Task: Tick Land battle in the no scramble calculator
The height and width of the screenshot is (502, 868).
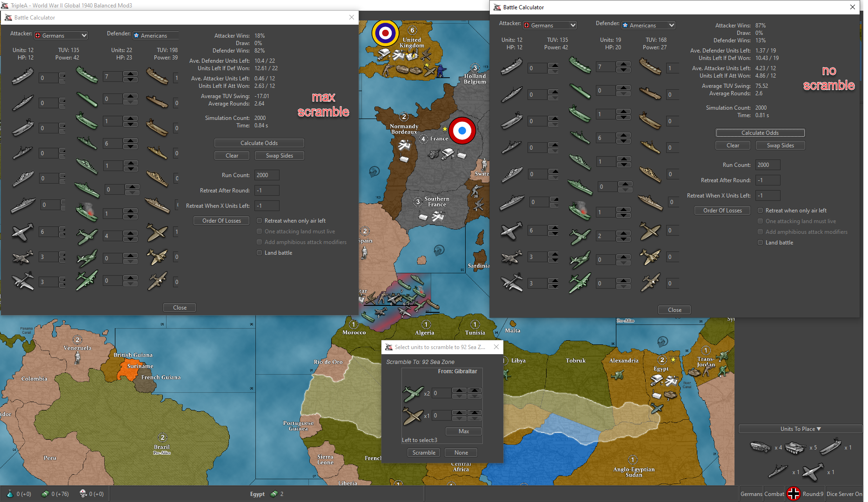Action: point(761,243)
